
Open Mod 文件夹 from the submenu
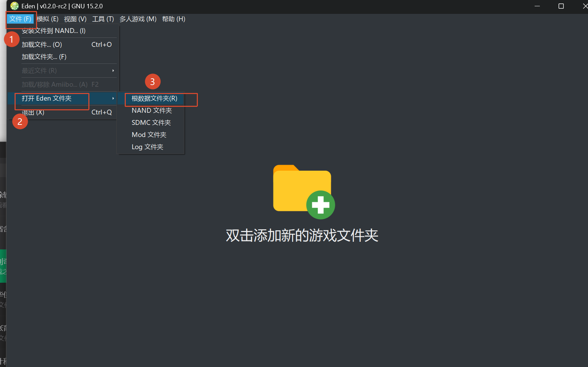tap(151, 135)
